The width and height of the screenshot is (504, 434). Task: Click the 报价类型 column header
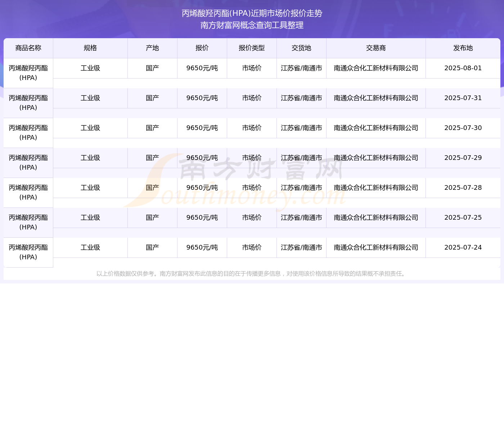point(252,48)
